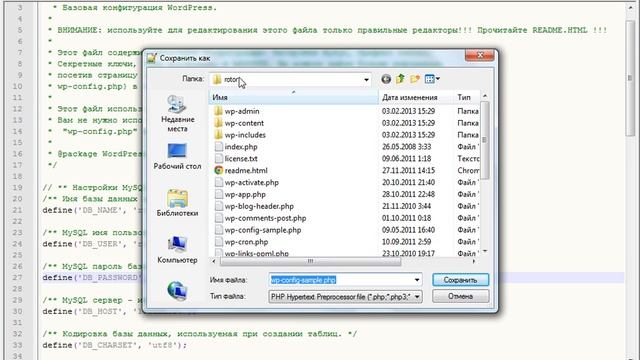Open the network globe icon in sidebar

177,291
